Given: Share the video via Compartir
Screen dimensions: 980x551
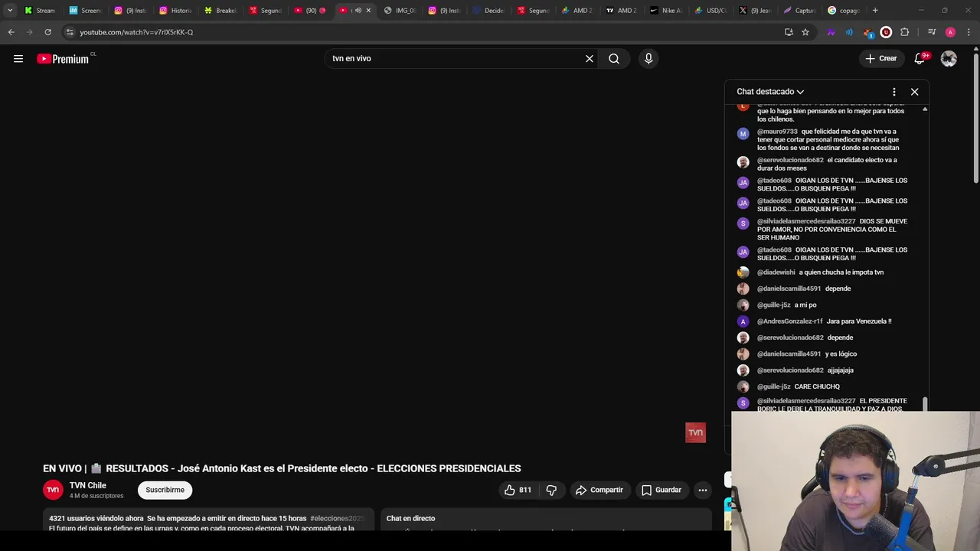Looking at the screenshot, I should [599, 490].
